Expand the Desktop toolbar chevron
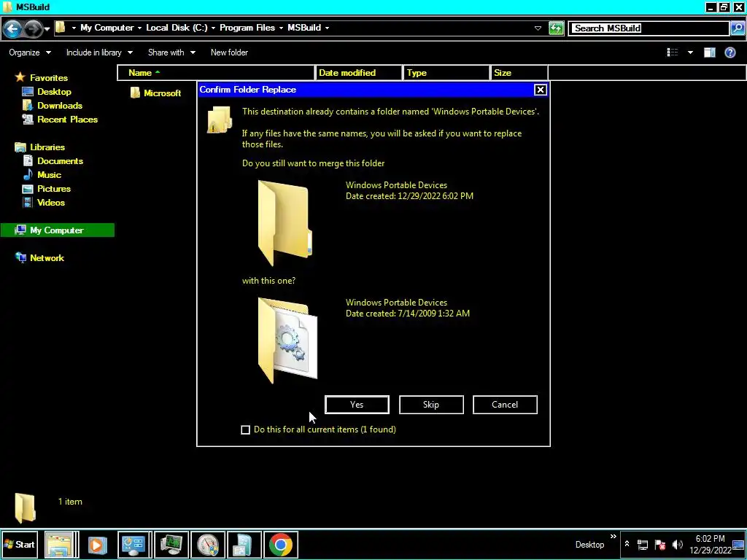This screenshot has height=560, width=747. click(613, 537)
